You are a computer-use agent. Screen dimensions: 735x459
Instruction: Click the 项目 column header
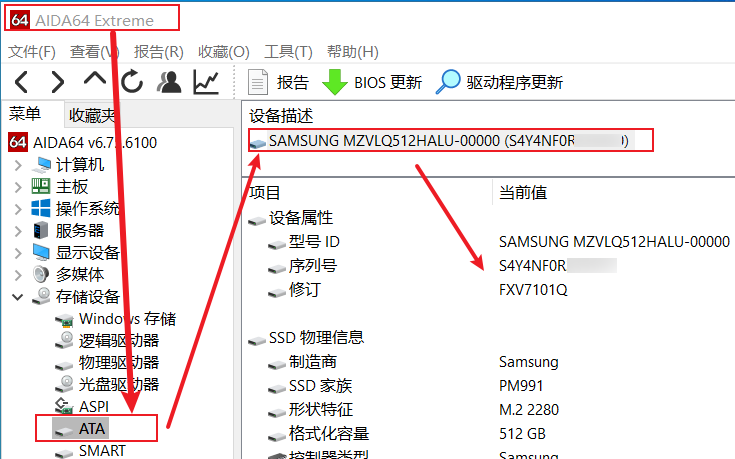[265, 193]
